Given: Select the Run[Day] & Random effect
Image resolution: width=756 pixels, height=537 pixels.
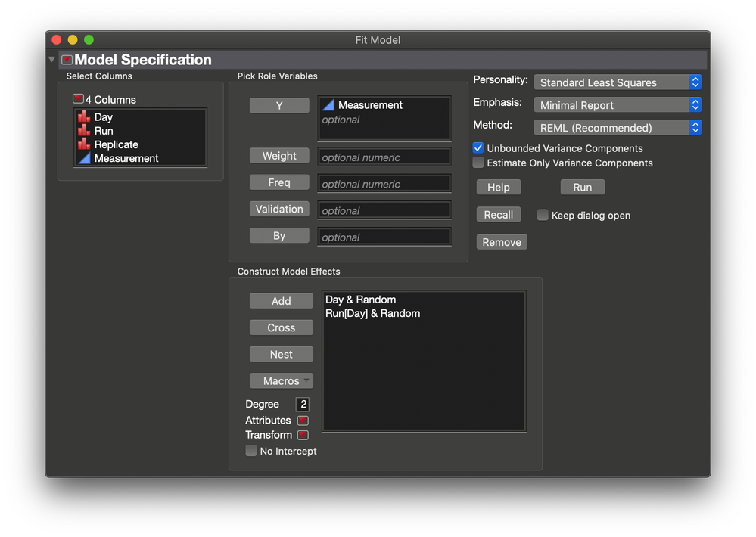Looking at the screenshot, I should click(x=372, y=313).
